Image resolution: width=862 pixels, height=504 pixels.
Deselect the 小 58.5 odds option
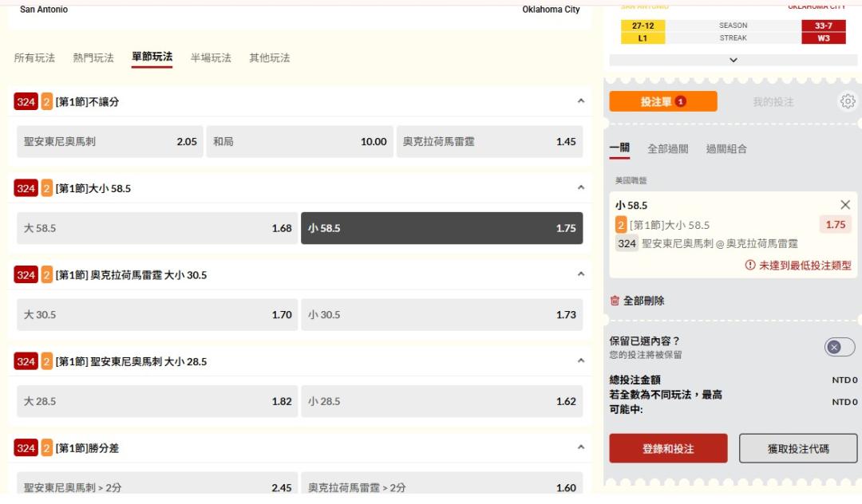tap(441, 228)
